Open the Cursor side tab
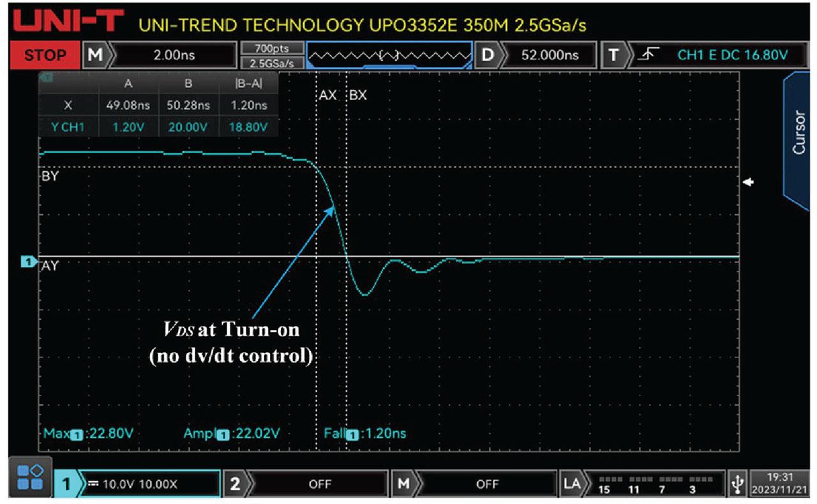Image resolution: width=817 pixels, height=504 pixels. (799, 133)
